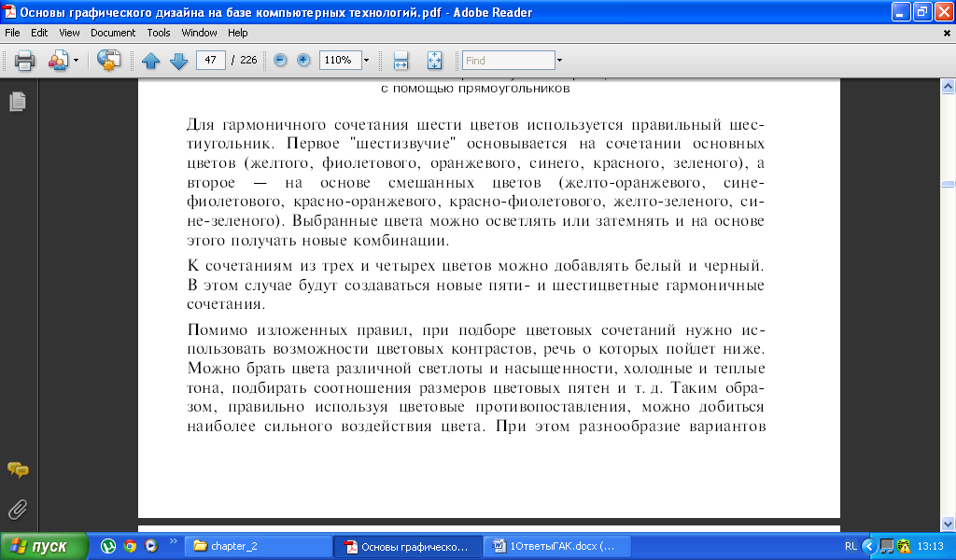Close the document with menu bar X
This screenshot has height=560, width=956.
(947, 34)
